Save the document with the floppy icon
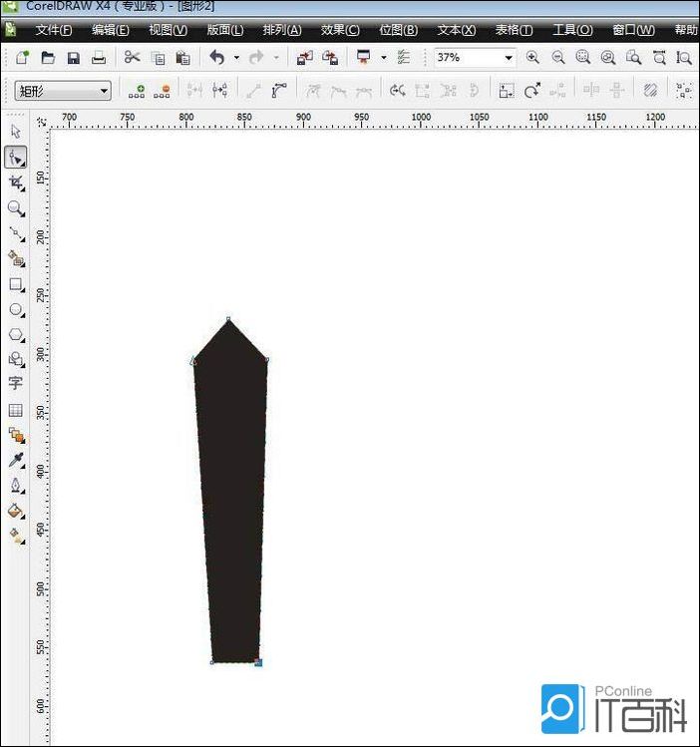 tap(74, 58)
